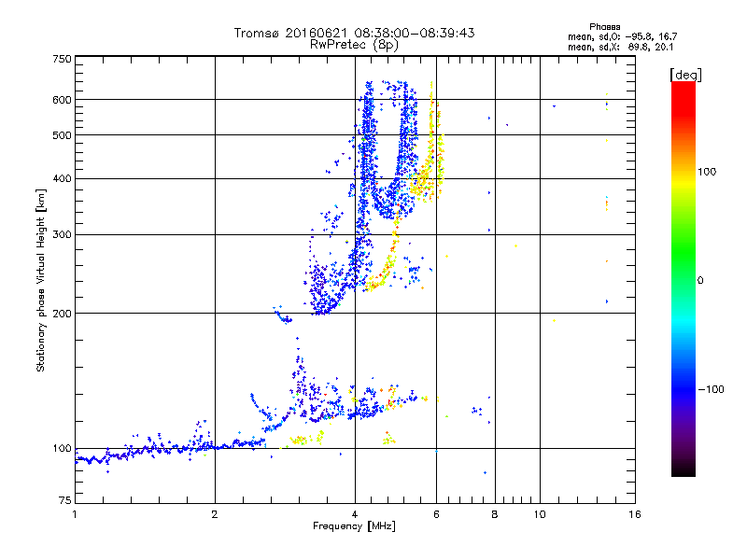This screenshot has height=560, width=747.
Task: Click the '[deg]' colorbar unit label
Action: (x=685, y=75)
